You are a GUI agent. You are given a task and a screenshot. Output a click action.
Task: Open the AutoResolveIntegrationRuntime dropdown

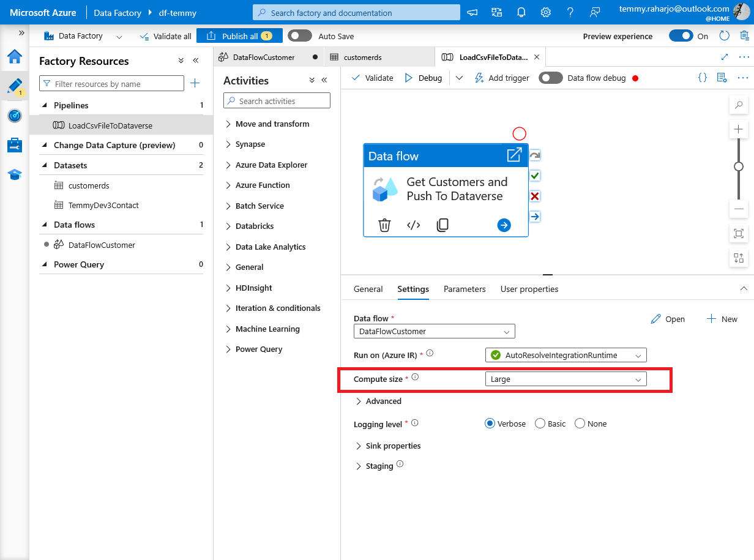[x=565, y=355]
